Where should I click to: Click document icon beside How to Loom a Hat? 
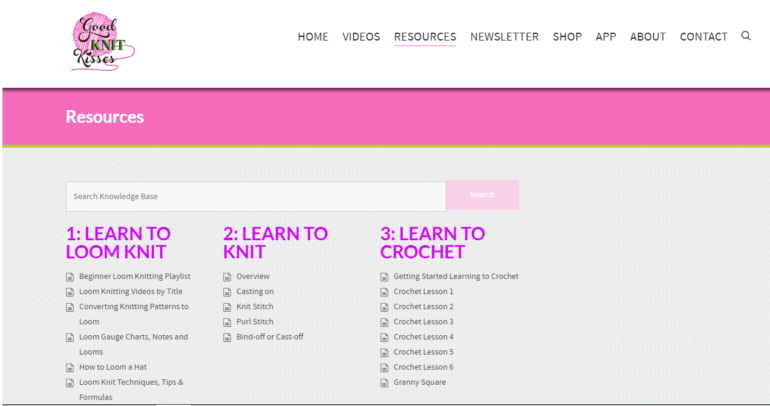click(70, 368)
